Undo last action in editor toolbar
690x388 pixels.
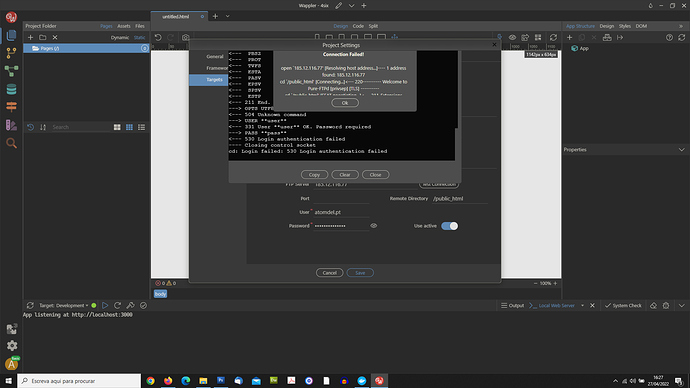(158, 37)
